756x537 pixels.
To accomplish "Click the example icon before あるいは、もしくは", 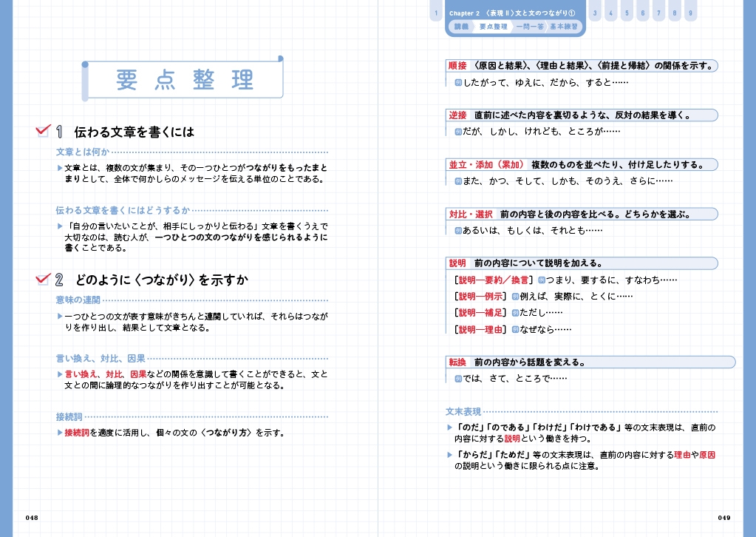I will [x=458, y=230].
